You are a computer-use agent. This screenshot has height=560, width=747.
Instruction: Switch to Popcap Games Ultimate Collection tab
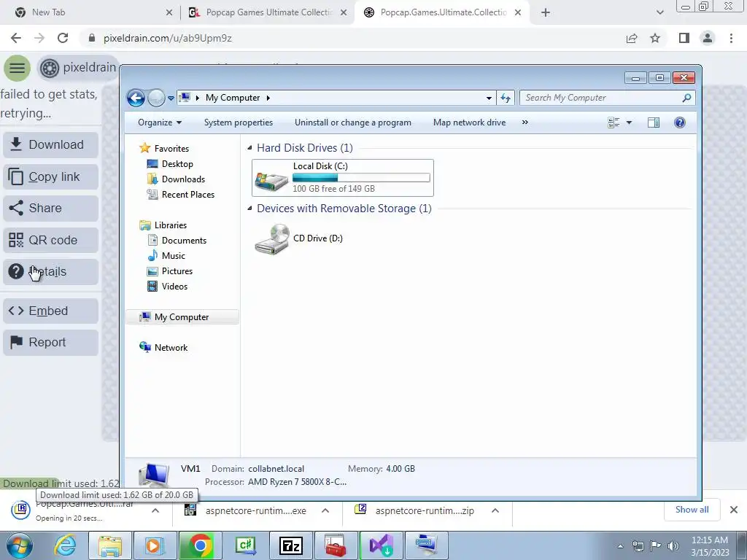pos(269,12)
